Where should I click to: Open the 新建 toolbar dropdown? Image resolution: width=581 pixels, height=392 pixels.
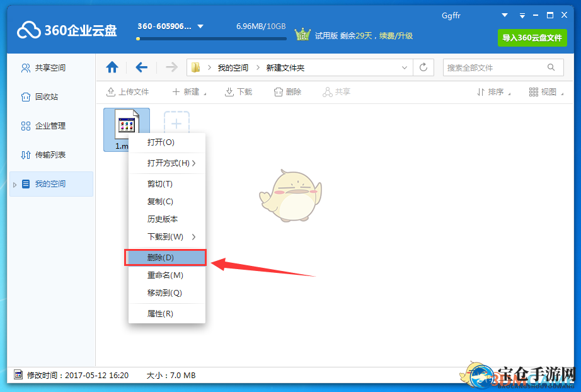(189, 92)
